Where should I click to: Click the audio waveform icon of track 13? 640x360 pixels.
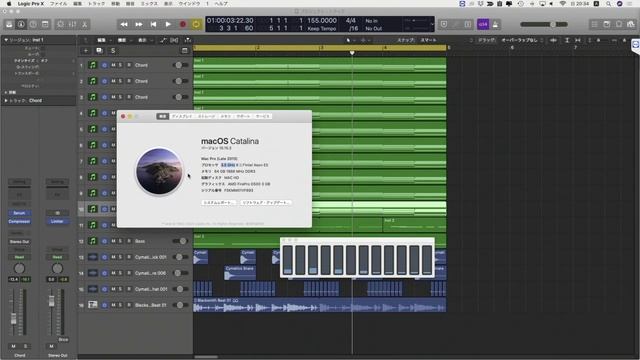(93, 257)
